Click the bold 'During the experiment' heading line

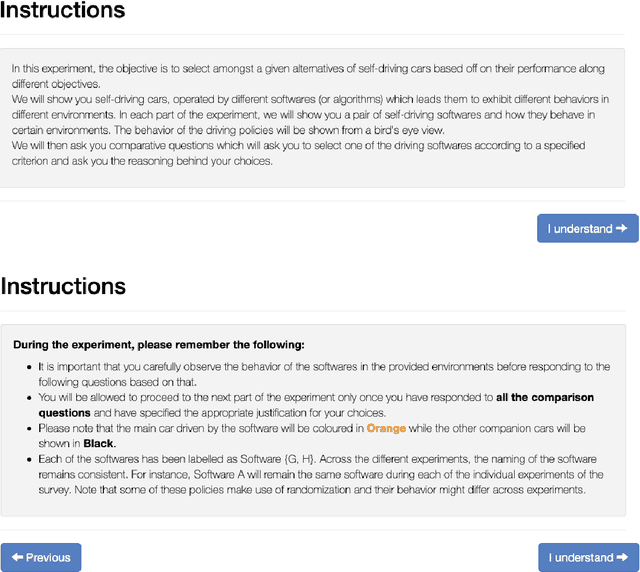tap(159, 345)
